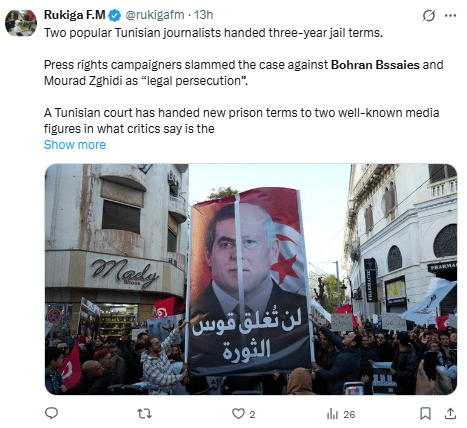Like the post with heart icon
Viewport: 467px width, 428px height.
click(238, 414)
